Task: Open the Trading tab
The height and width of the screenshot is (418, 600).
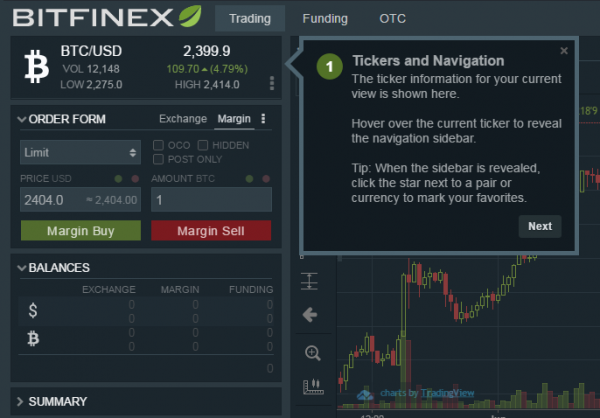Action: pos(250,18)
